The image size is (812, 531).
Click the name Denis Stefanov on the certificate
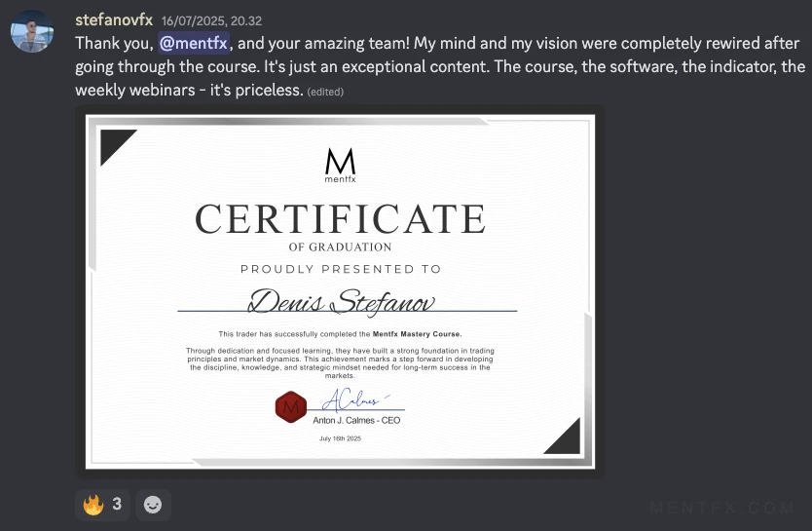(342, 301)
